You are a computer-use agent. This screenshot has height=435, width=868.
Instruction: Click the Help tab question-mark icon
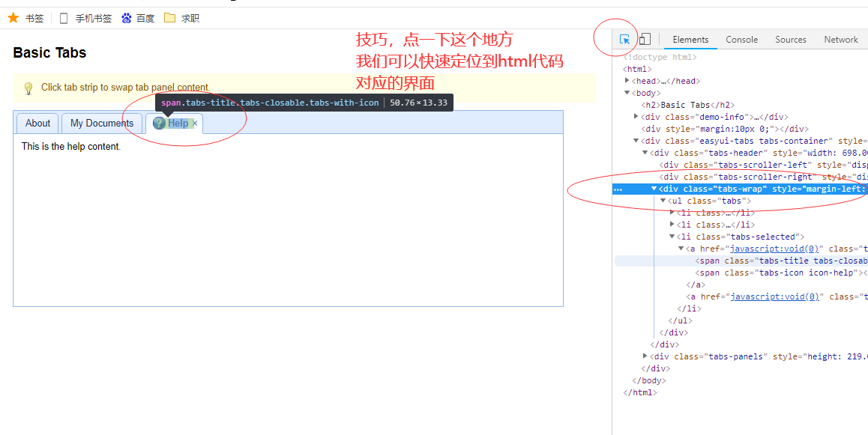[159, 124]
